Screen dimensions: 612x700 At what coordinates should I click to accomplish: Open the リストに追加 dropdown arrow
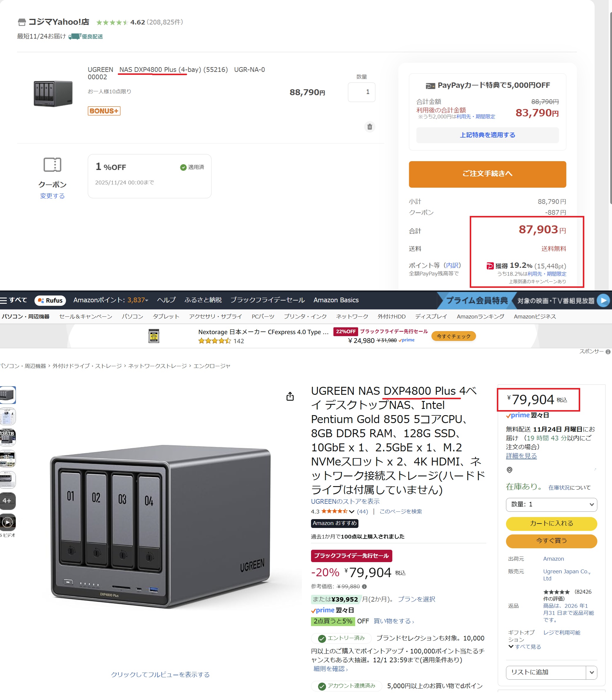coord(591,672)
